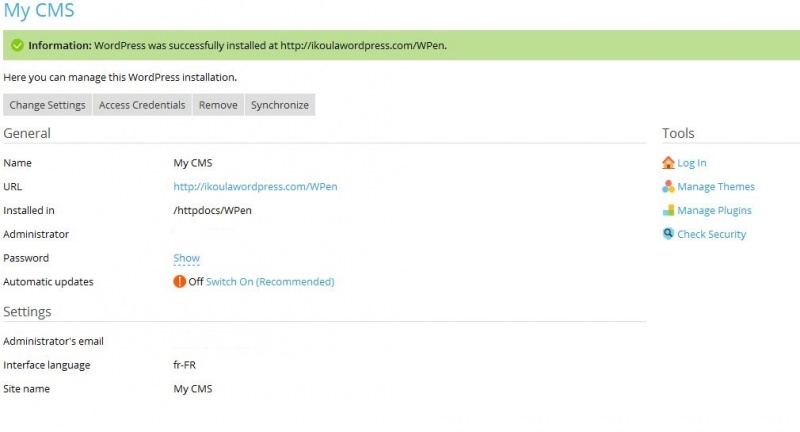This screenshot has width=800, height=432.
Task: Open the Log In text link
Action: [692, 163]
